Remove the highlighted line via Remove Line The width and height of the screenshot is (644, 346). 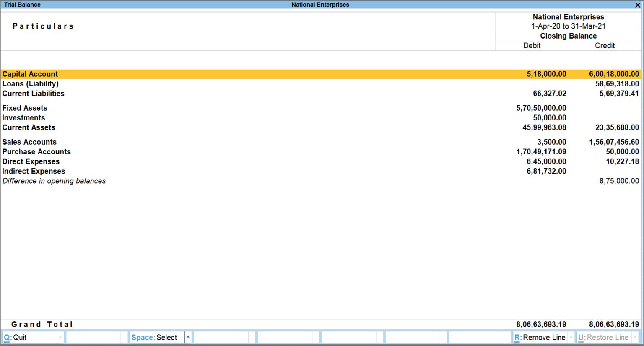(541, 337)
